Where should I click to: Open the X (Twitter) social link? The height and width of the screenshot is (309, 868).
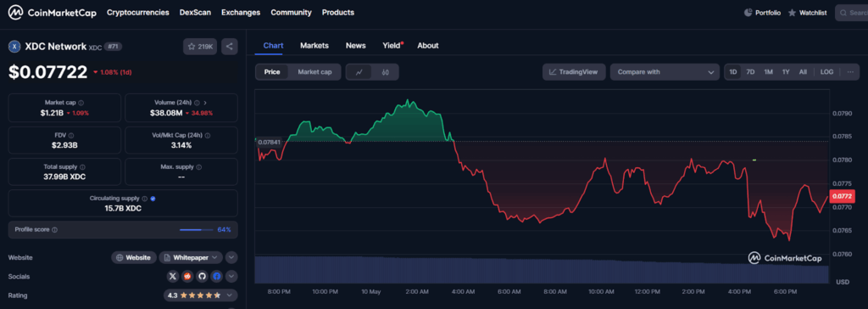[173, 276]
